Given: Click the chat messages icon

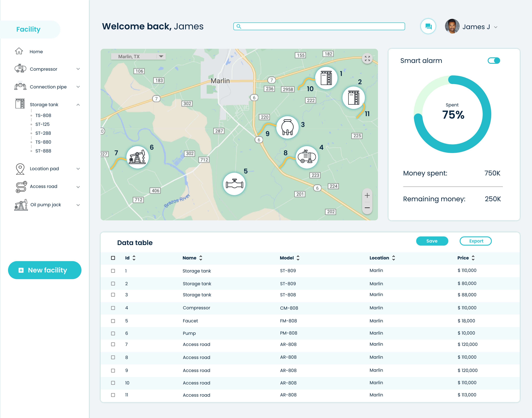Looking at the screenshot, I should click(428, 26).
